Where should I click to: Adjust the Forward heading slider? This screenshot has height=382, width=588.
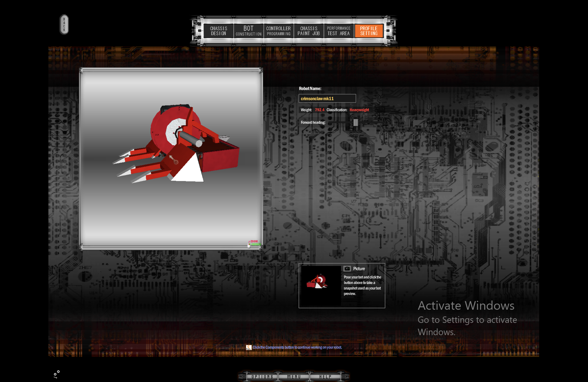(355, 122)
